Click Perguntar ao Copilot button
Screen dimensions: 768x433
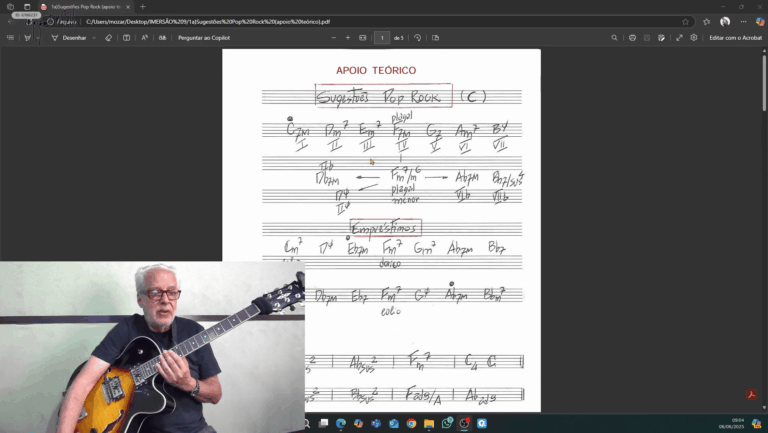click(x=204, y=38)
